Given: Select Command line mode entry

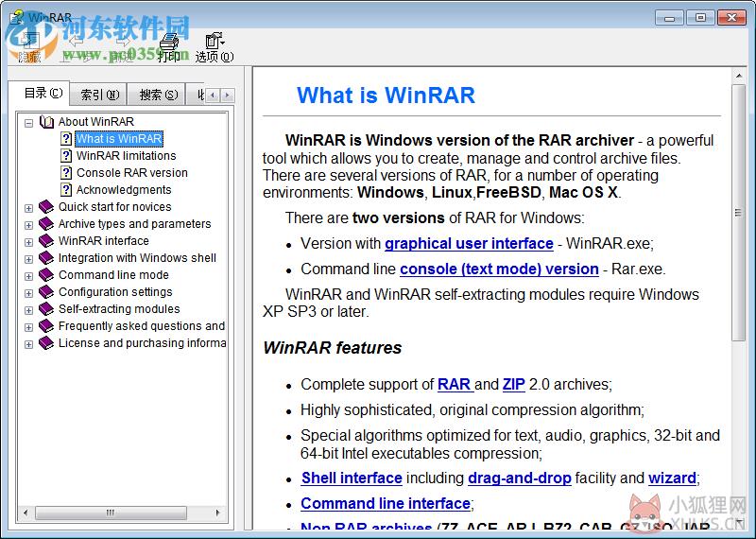Looking at the screenshot, I should 113,274.
